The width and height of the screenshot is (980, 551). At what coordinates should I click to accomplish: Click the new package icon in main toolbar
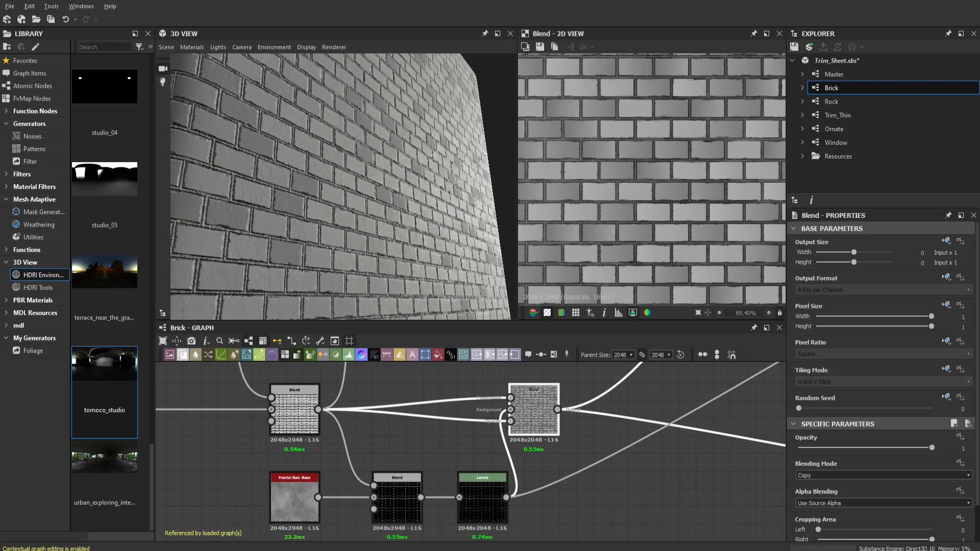point(21,19)
